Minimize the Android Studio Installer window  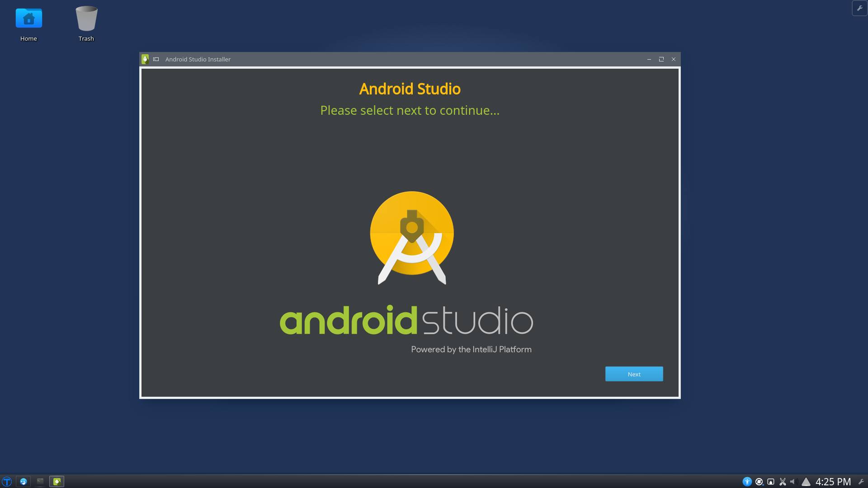point(649,59)
